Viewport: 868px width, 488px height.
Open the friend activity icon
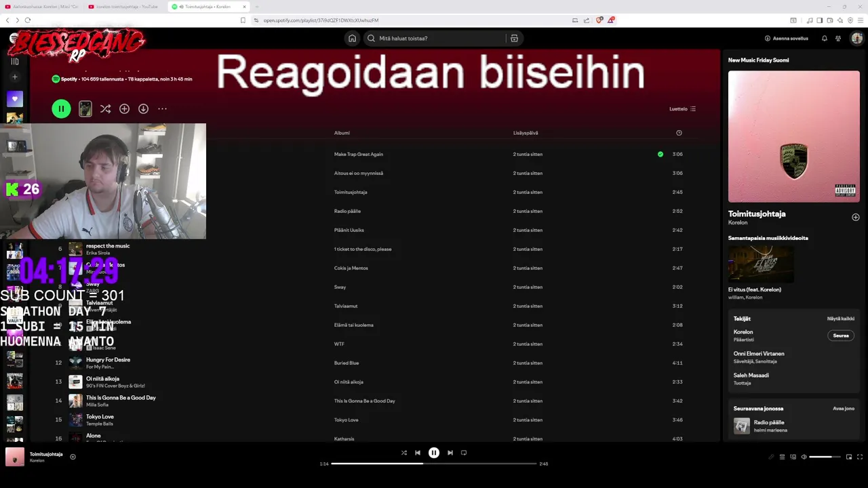click(838, 39)
